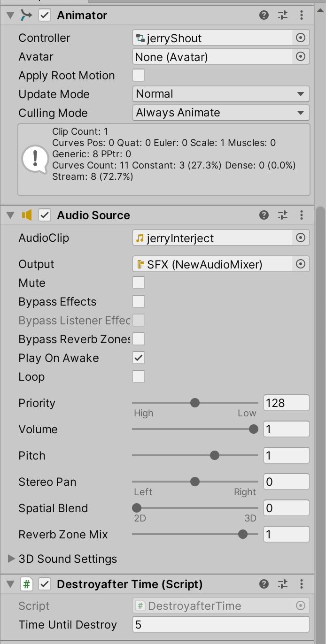Open Animator presets settings icon

pos(283,15)
